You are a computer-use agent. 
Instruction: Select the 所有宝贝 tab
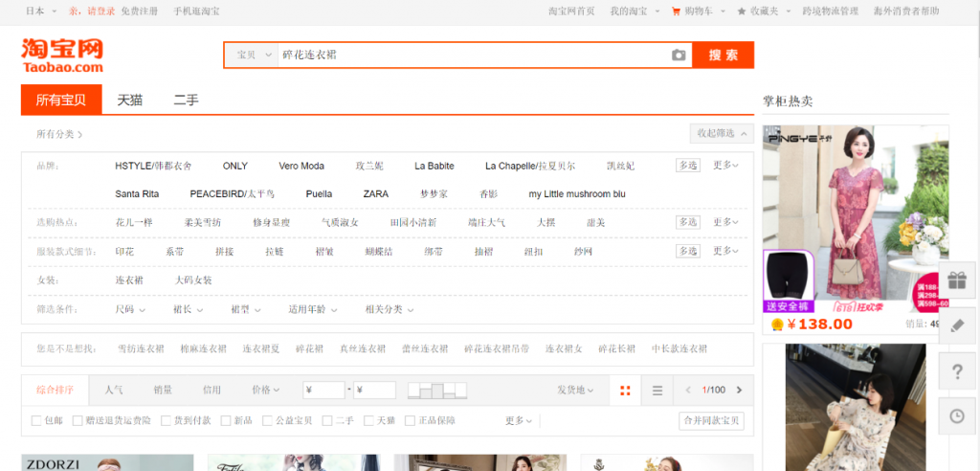(x=61, y=101)
